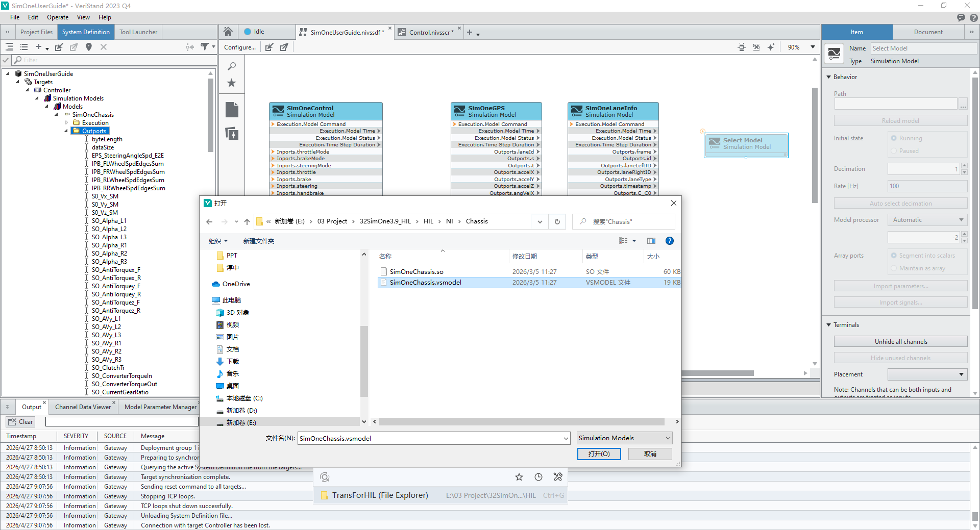The image size is (980, 530).
Task: Click the blank page icon in the diagram palette
Action: (232, 109)
